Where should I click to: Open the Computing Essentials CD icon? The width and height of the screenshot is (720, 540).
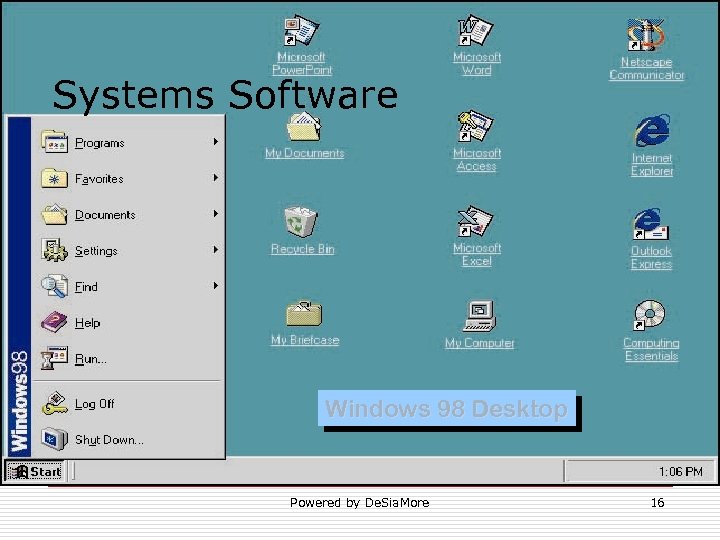tap(649, 315)
